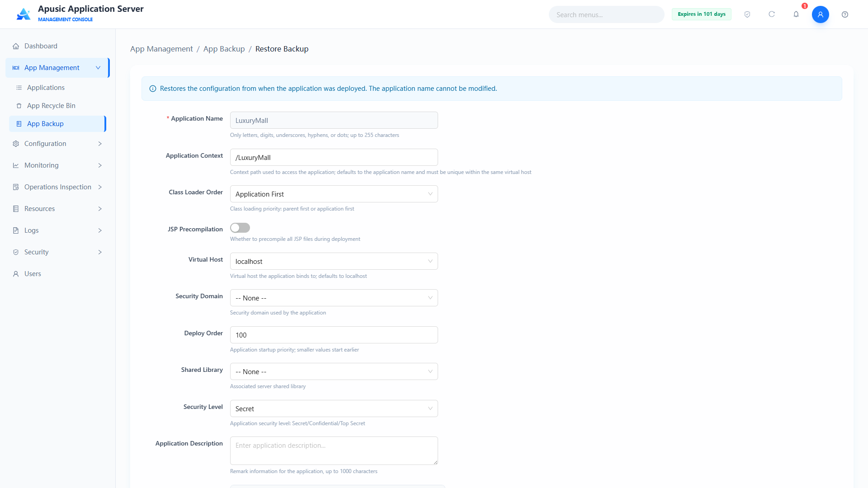Focus the Search menus field

tap(606, 14)
